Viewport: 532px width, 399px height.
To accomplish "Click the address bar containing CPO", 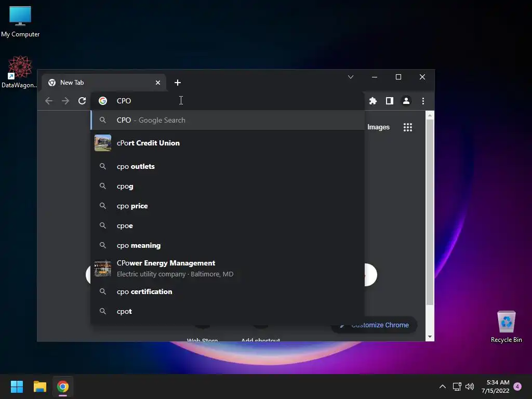I will tap(228, 101).
